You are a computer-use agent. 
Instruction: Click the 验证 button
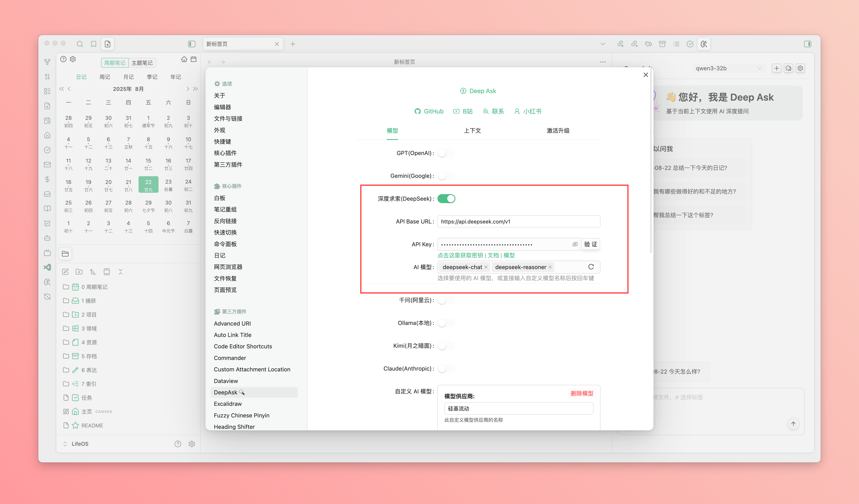click(x=590, y=244)
